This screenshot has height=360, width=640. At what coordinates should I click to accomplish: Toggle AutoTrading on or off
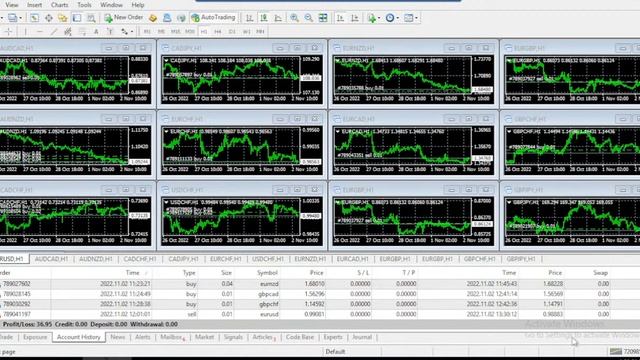213,18
